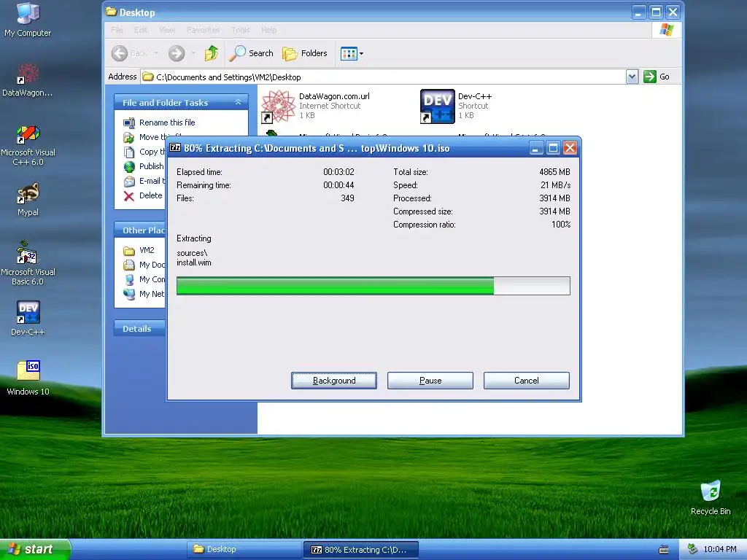This screenshot has width=747, height=560.
Task: Open Search in the explorer toolbar
Action: click(251, 53)
